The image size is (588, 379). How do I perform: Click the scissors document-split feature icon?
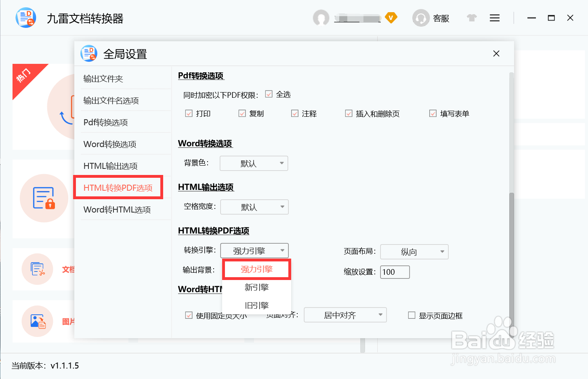click(37, 269)
